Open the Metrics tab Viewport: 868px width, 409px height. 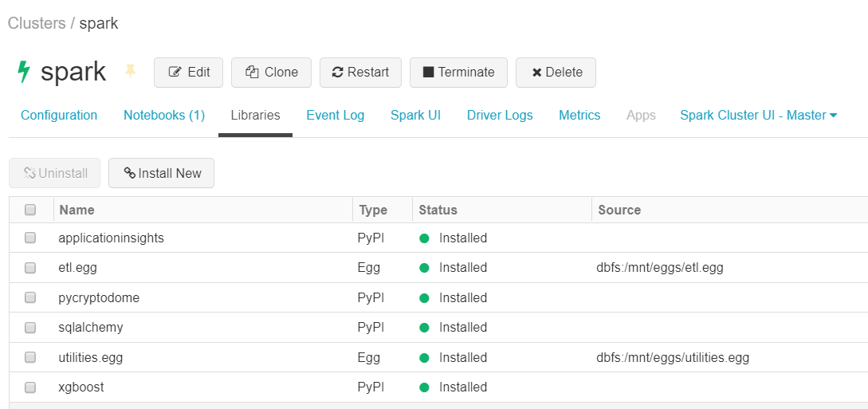[579, 115]
